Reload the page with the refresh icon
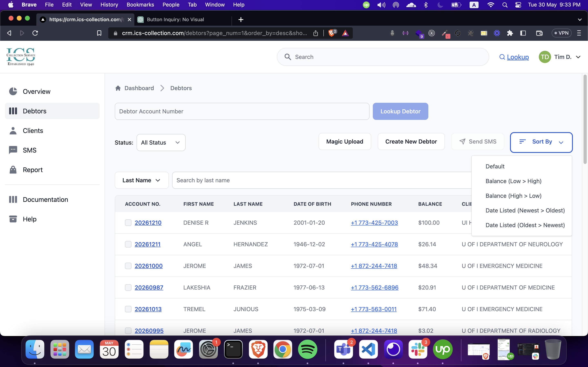 (35, 33)
